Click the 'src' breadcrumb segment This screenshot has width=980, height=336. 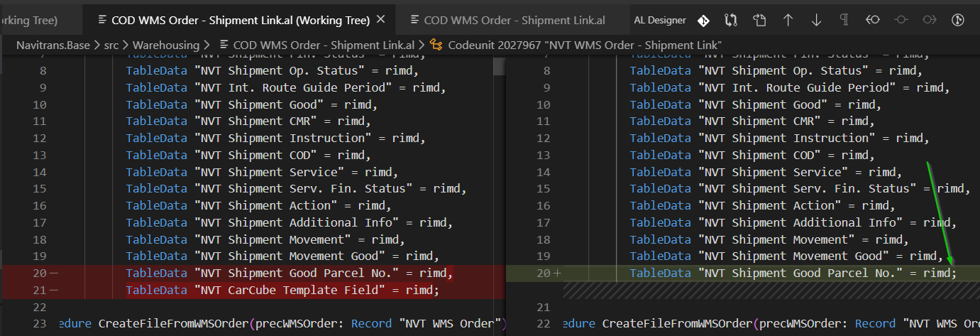point(111,45)
